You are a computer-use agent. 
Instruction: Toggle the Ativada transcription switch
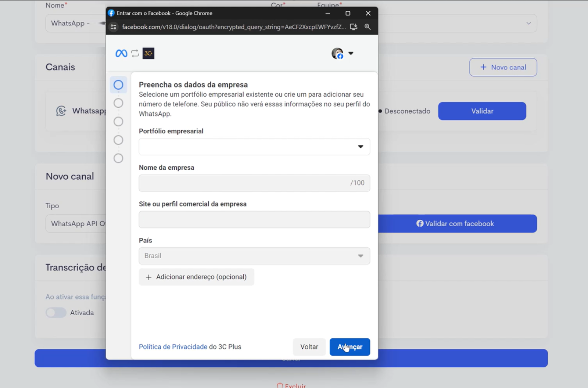pos(56,313)
